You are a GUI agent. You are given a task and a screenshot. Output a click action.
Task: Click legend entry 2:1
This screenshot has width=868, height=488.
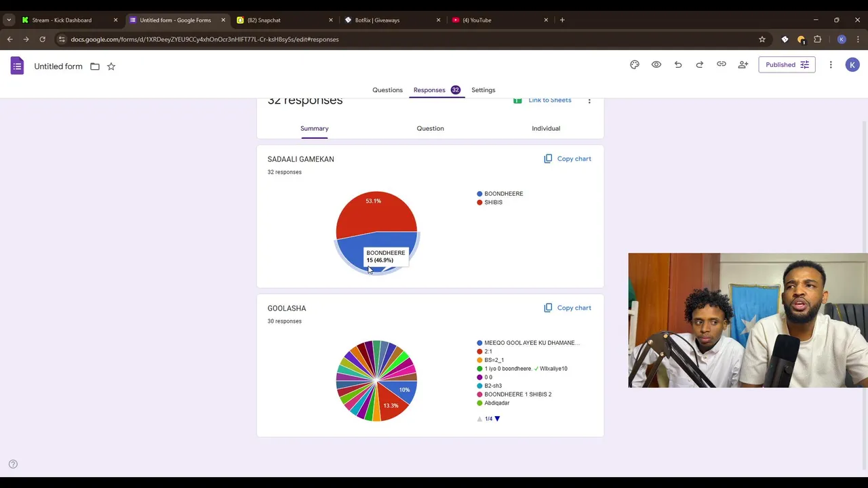pyautogui.click(x=488, y=352)
